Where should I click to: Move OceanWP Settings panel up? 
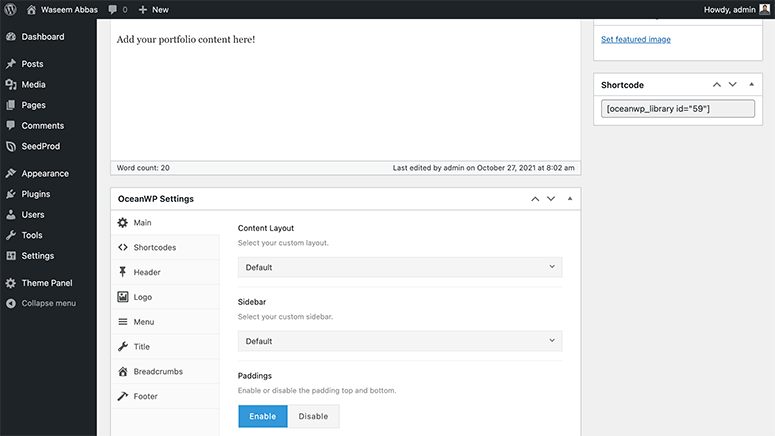[x=535, y=199]
